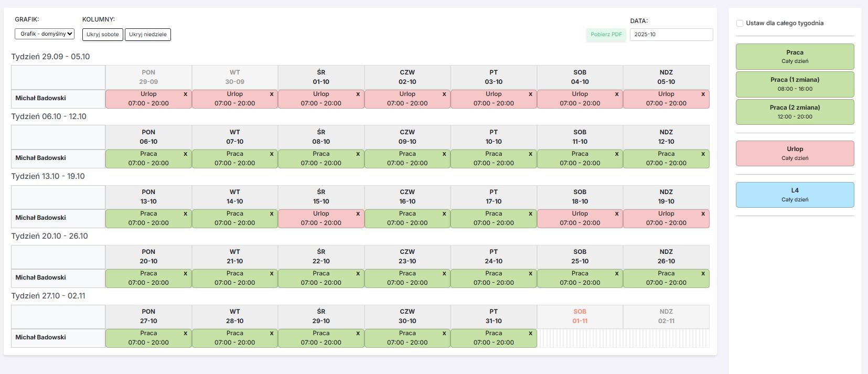
Task: Open the Grafik schedule dropdown
Action: 45,34
